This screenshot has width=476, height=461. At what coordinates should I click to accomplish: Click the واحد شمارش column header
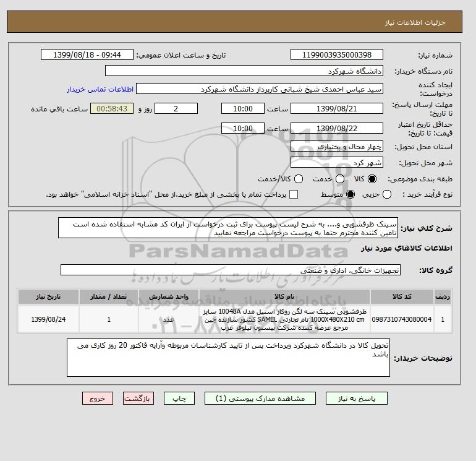point(169,296)
